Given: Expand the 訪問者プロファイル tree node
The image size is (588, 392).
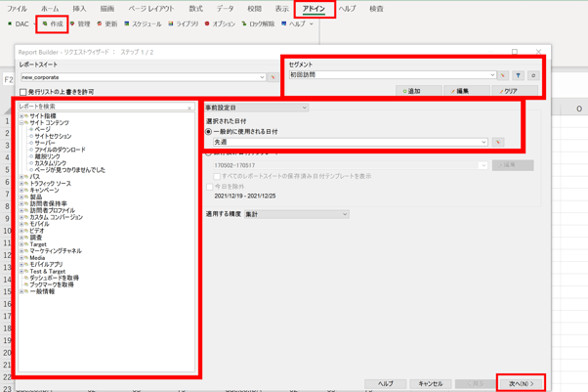Looking at the screenshot, I should (x=21, y=210).
